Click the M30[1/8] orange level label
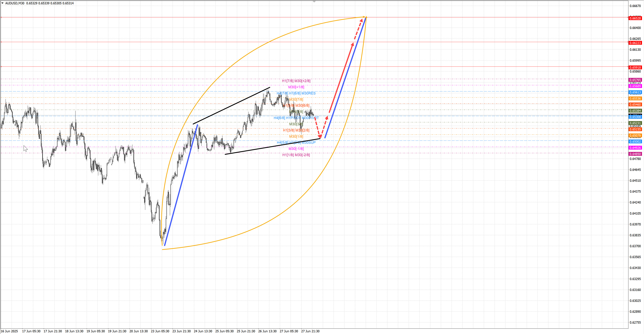This screenshot has width=644, height=334. click(x=296, y=137)
